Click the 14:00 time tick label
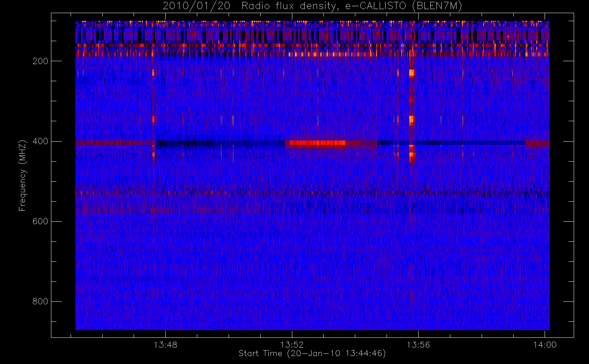Image resolution: width=589 pixels, height=364 pixels. [545, 345]
